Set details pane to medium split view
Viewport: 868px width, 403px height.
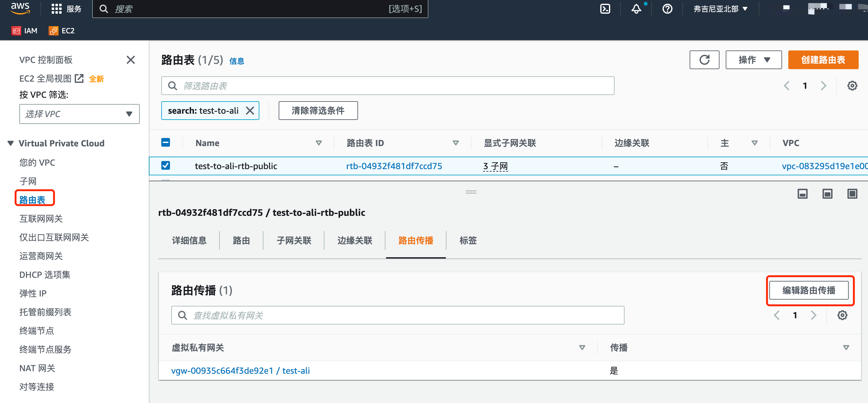827,194
